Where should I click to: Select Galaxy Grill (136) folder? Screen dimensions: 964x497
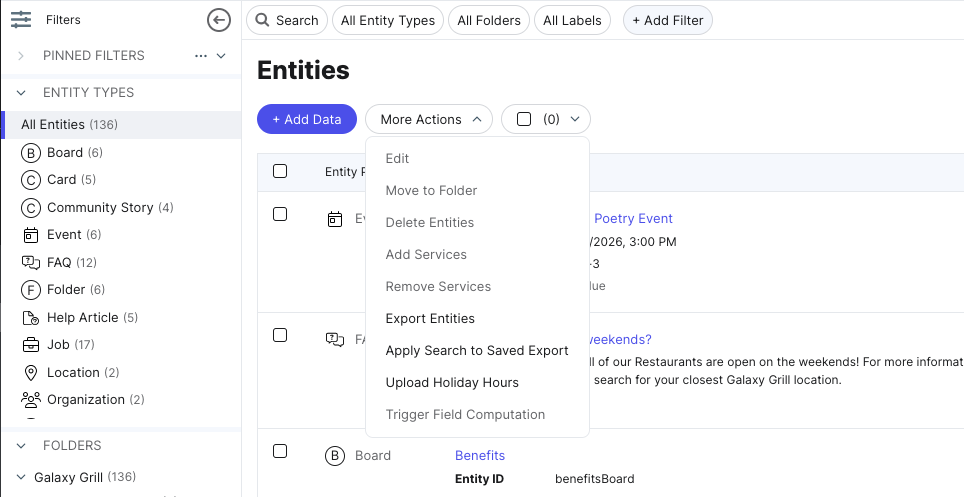[85, 477]
